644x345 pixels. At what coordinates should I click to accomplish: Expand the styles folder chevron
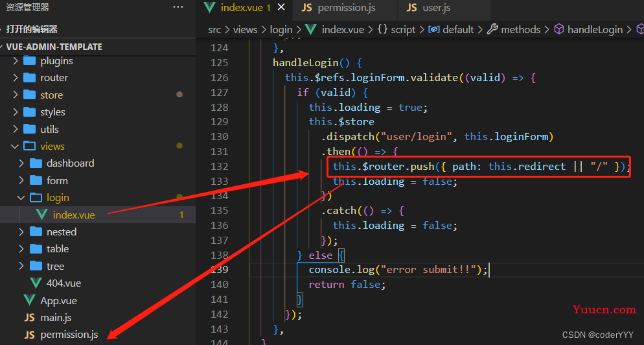(x=15, y=112)
